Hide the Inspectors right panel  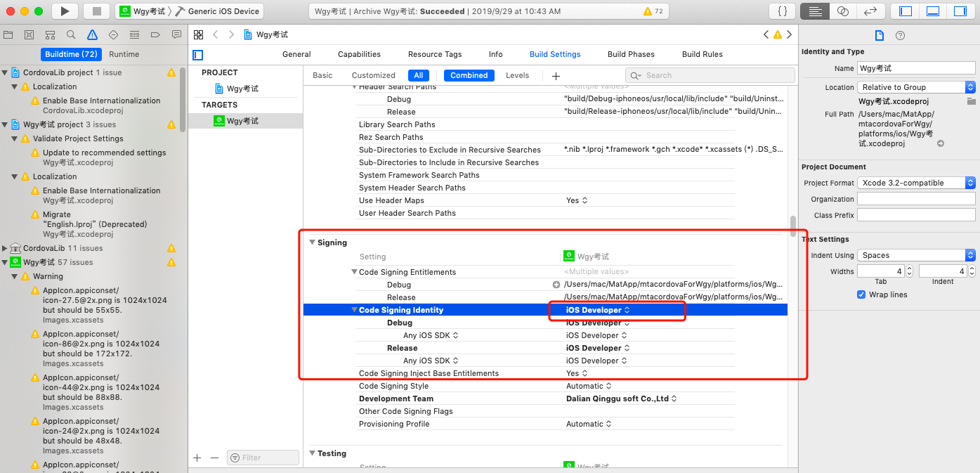coord(960,11)
